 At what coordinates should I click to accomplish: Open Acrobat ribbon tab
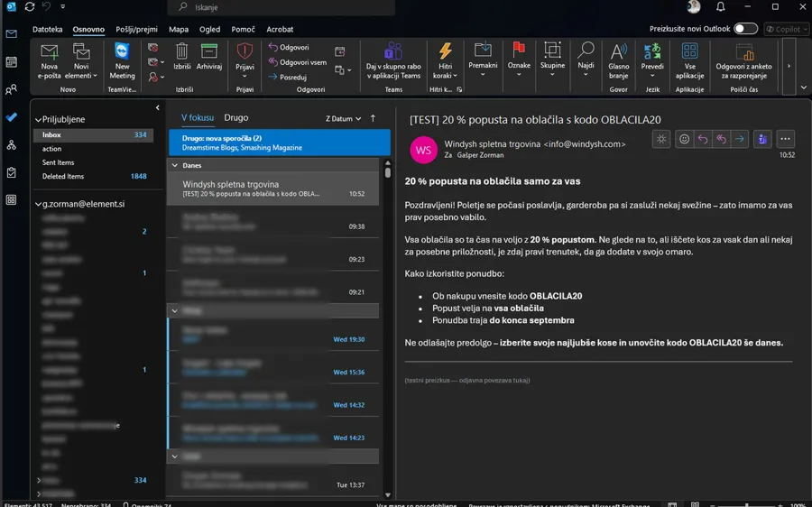tap(280, 29)
